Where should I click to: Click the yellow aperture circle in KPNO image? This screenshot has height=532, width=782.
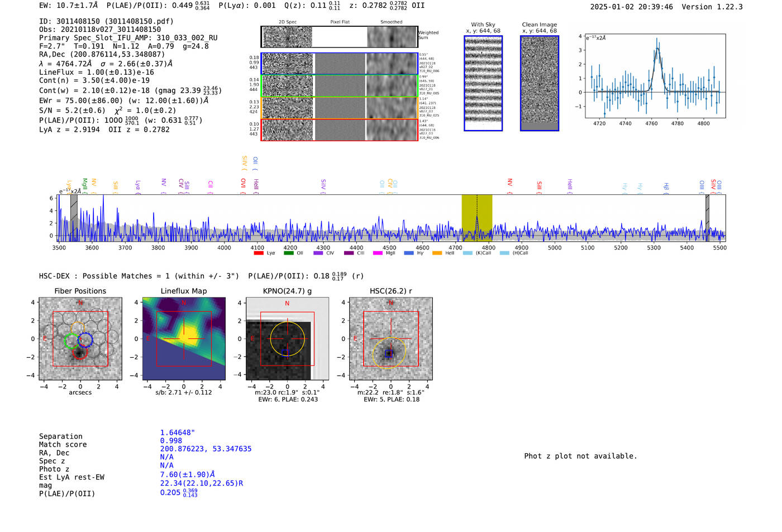pyautogui.click(x=288, y=339)
